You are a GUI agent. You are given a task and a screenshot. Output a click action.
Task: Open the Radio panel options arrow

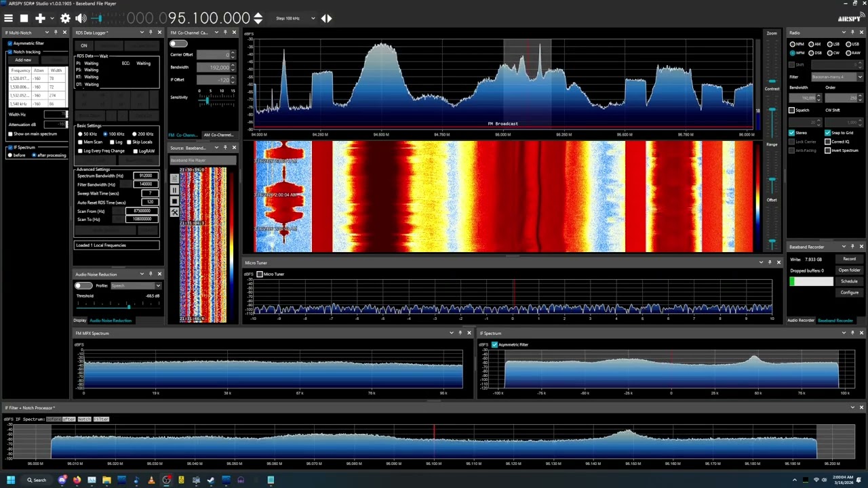click(844, 33)
